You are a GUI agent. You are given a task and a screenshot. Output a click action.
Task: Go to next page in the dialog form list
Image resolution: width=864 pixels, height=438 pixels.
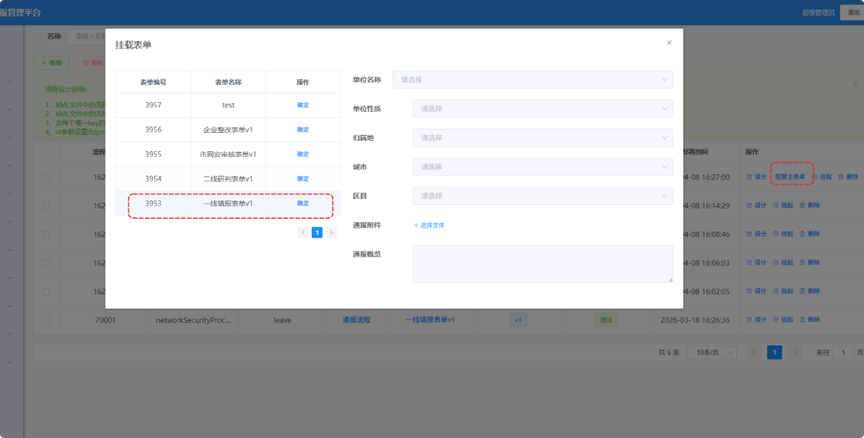click(x=331, y=232)
